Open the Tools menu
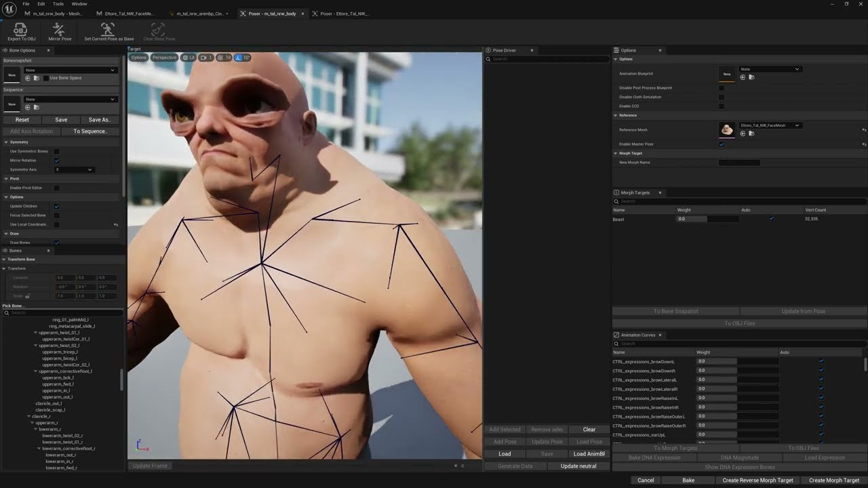Viewport: 868px width, 488px height. pos(58,4)
